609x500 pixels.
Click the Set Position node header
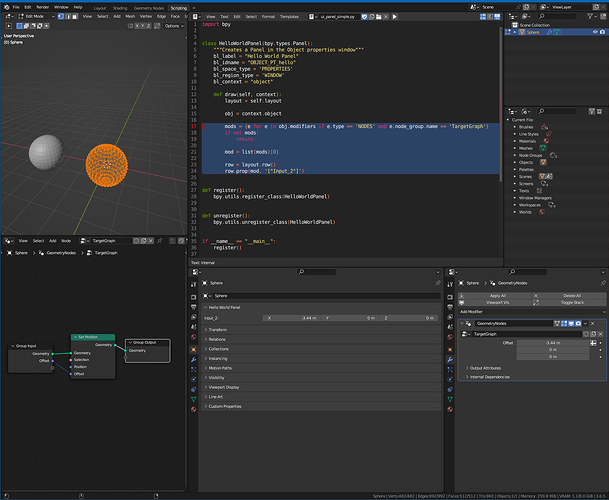coord(93,337)
